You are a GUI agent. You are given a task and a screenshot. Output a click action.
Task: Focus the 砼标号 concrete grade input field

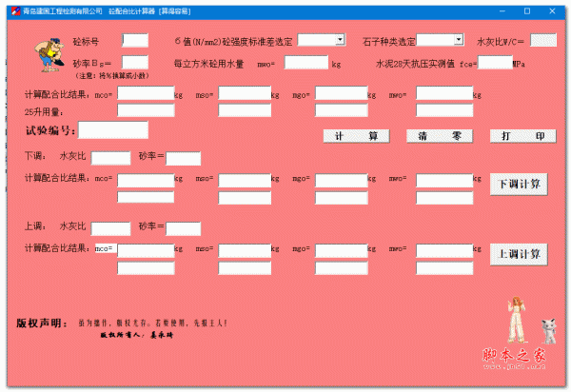pyautogui.click(x=135, y=41)
